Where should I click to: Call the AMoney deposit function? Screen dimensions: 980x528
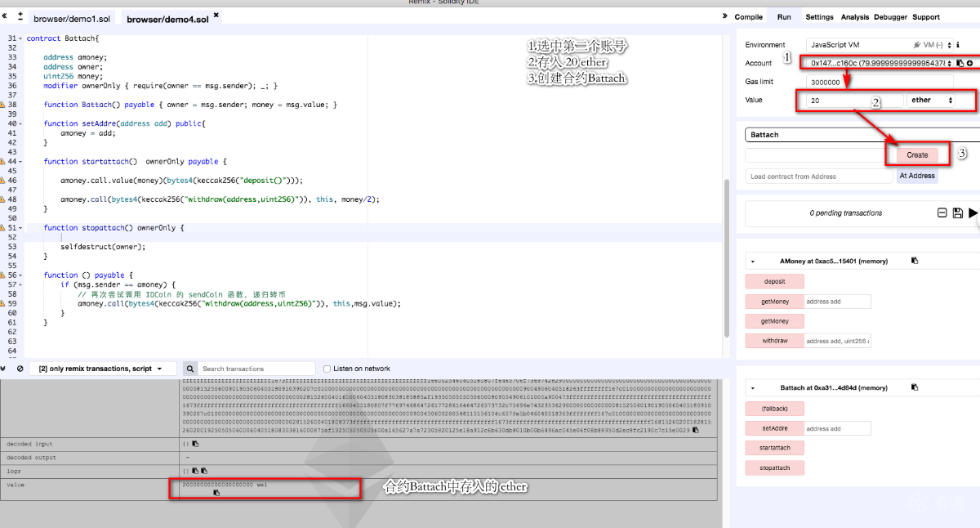(x=775, y=281)
